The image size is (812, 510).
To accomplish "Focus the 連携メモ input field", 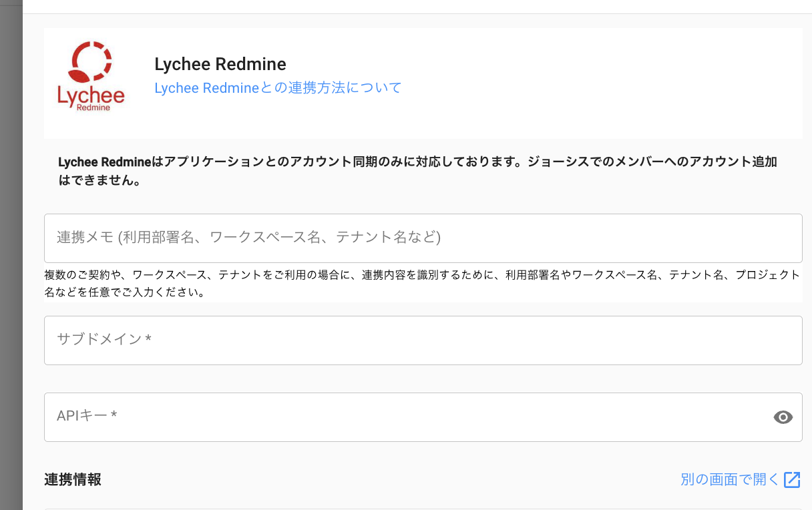I will pyautogui.click(x=423, y=238).
